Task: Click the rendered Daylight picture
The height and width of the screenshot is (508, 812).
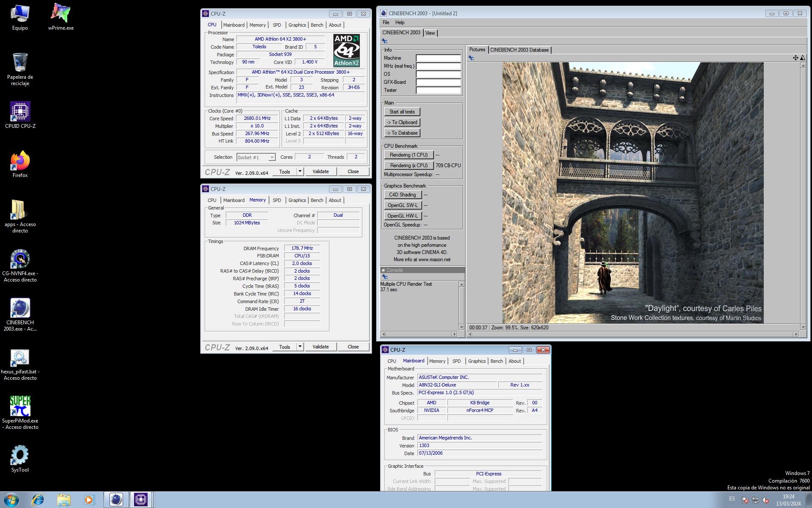Action: 633,193
